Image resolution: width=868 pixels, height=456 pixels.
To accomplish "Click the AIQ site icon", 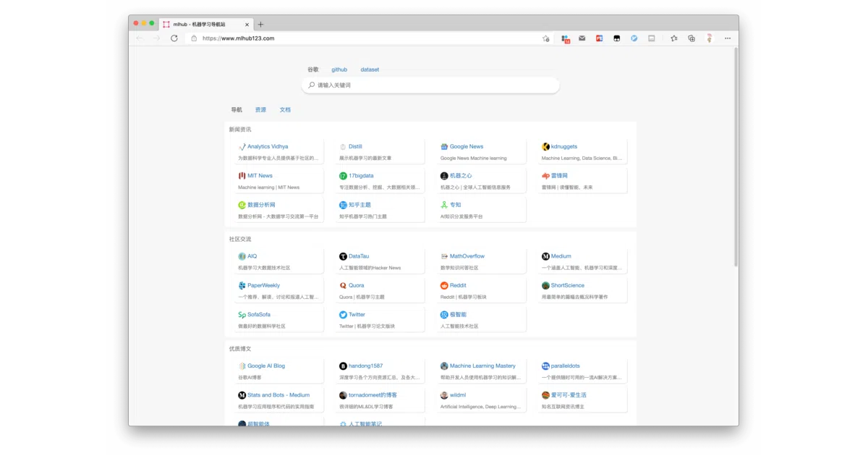I will [x=242, y=256].
